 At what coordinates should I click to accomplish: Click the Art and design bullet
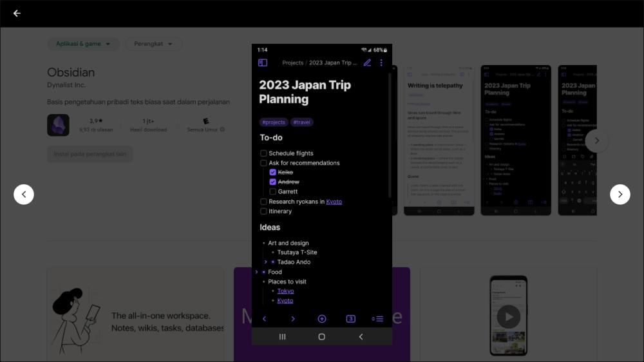[x=289, y=243]
